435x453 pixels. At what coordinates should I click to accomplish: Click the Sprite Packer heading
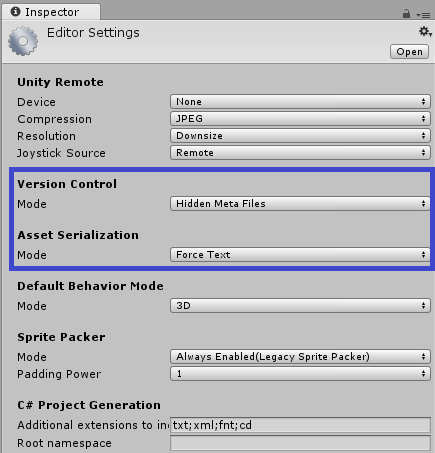tap(61, 337)
